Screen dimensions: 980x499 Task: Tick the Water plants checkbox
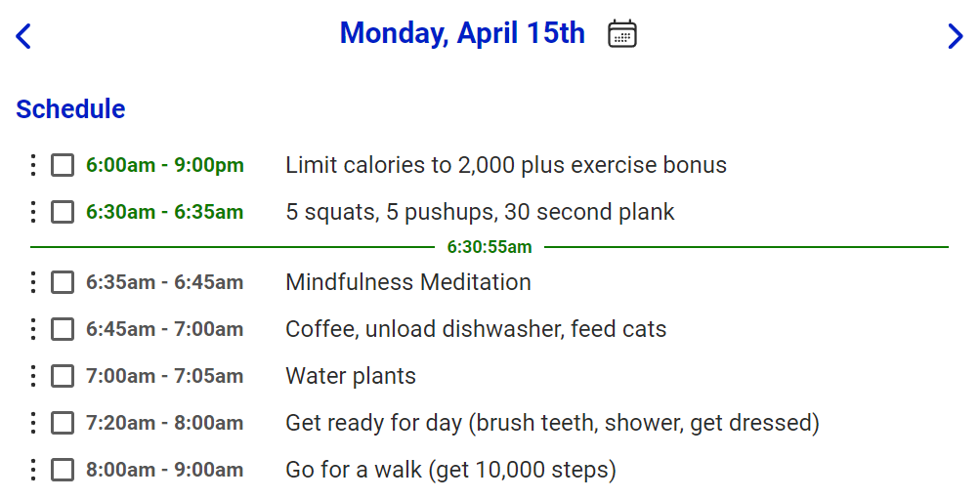(63, 376)
